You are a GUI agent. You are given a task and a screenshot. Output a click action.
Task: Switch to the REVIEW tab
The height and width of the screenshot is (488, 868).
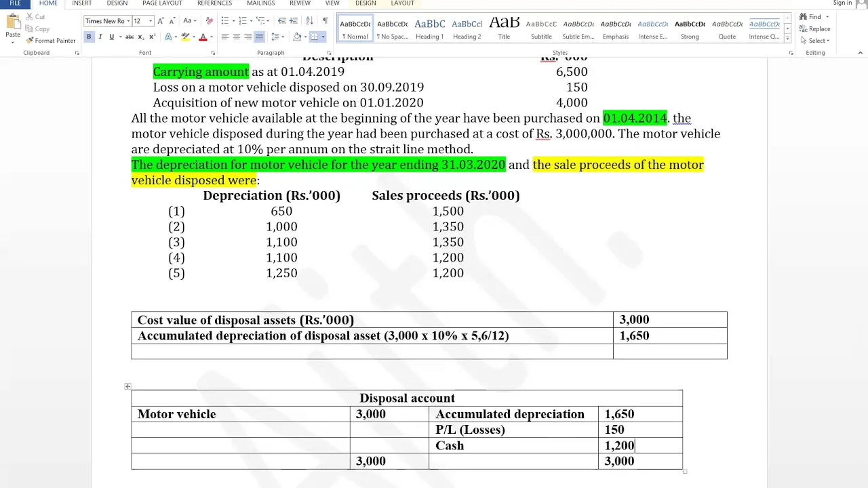(x=300, y=3)
